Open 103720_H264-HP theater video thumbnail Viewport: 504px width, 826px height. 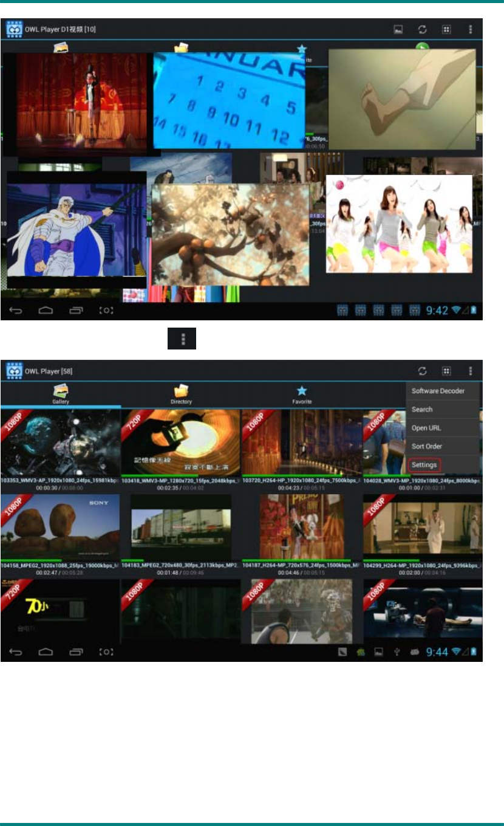[301, 443]
